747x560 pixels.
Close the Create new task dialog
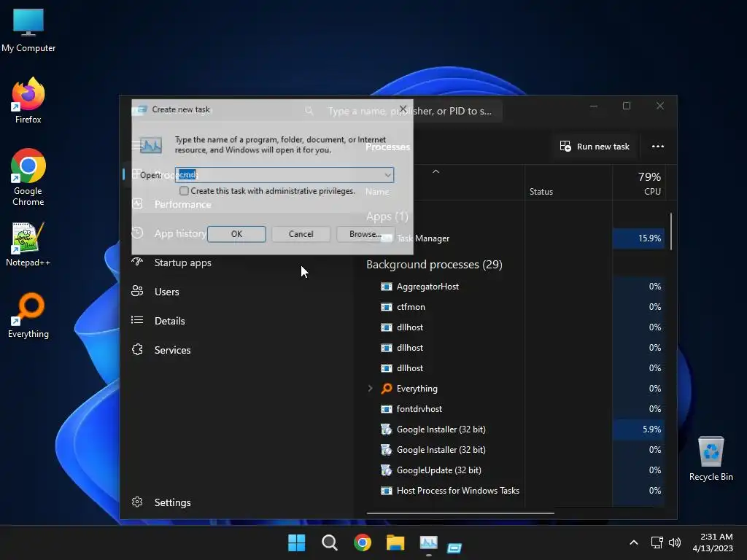pyautogui.click(x=403, y=109)
